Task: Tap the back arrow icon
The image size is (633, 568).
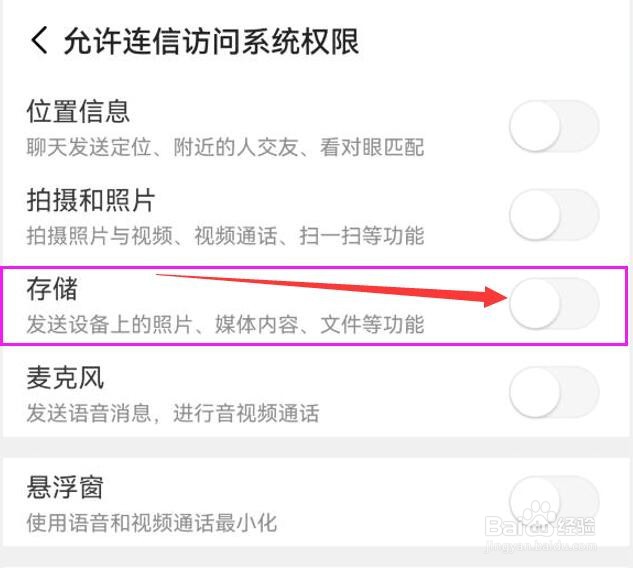Action: [x=39, y=41]
